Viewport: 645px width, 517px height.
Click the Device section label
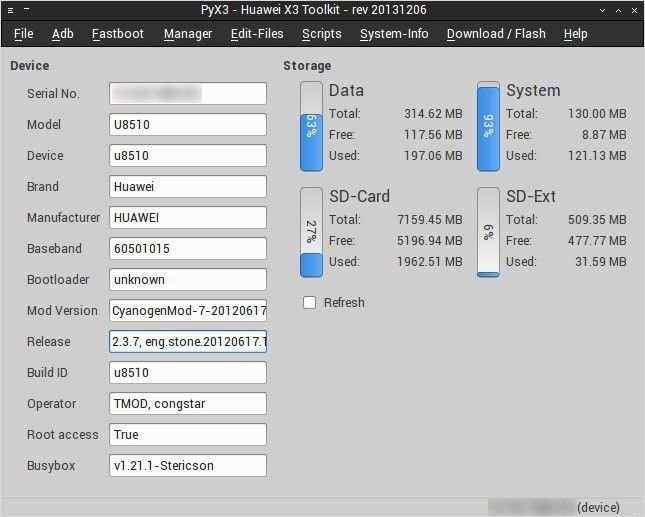(x=30, y=66)
